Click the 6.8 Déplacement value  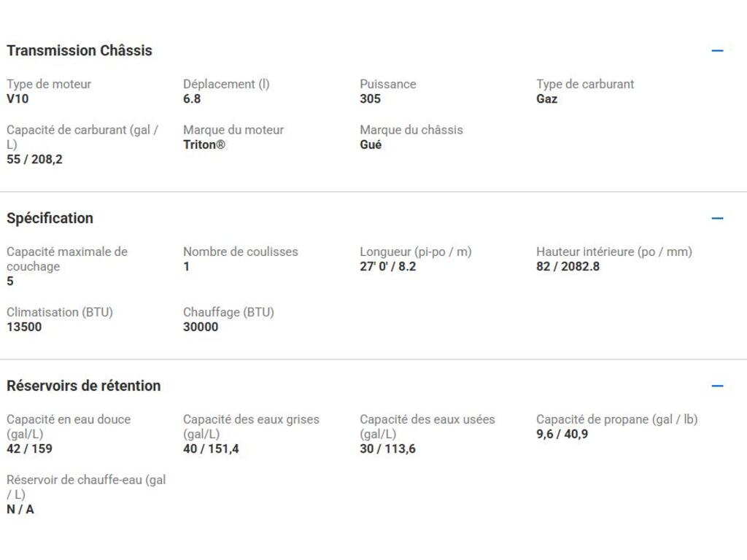[192, 99]
